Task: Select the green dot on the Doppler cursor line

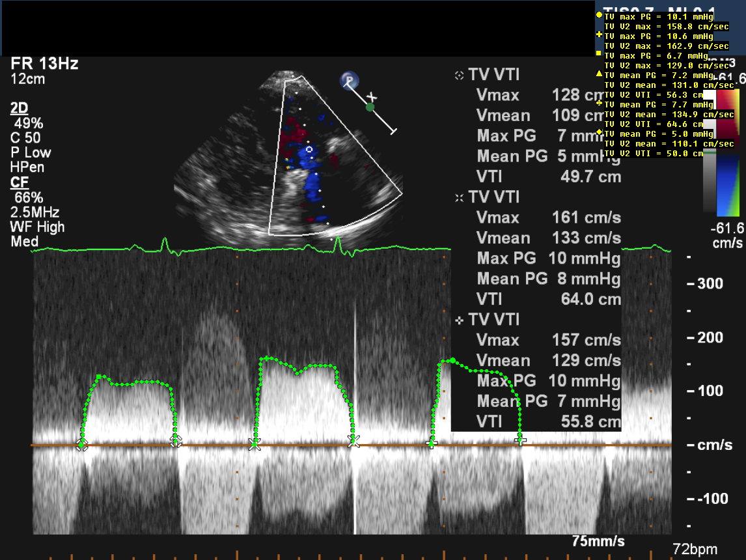Action: point(370,107)
